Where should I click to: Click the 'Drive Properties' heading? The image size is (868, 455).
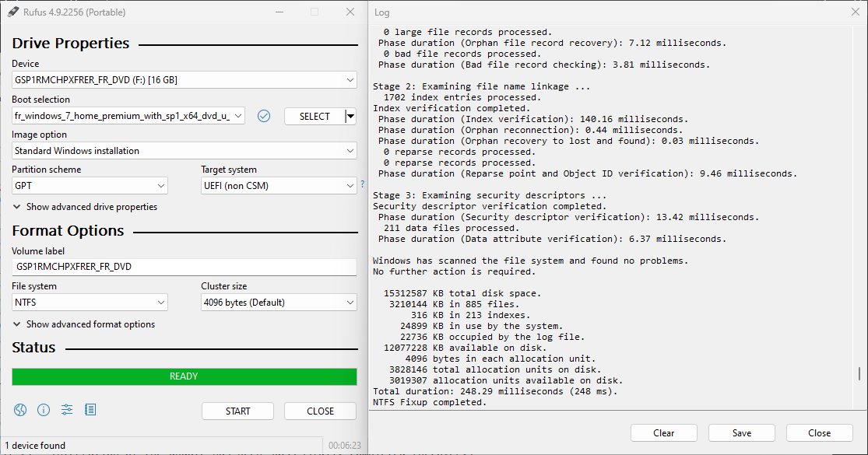pos(71,44)
